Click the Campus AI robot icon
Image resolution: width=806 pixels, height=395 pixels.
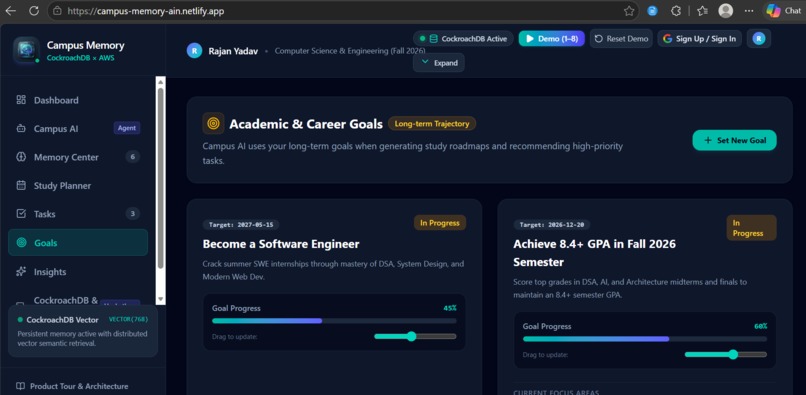click(21, 129)
